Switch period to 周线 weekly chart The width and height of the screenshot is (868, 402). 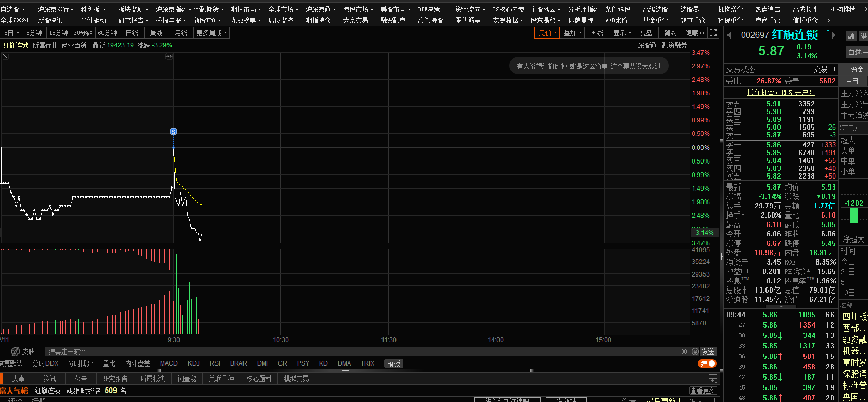point(157,33)
